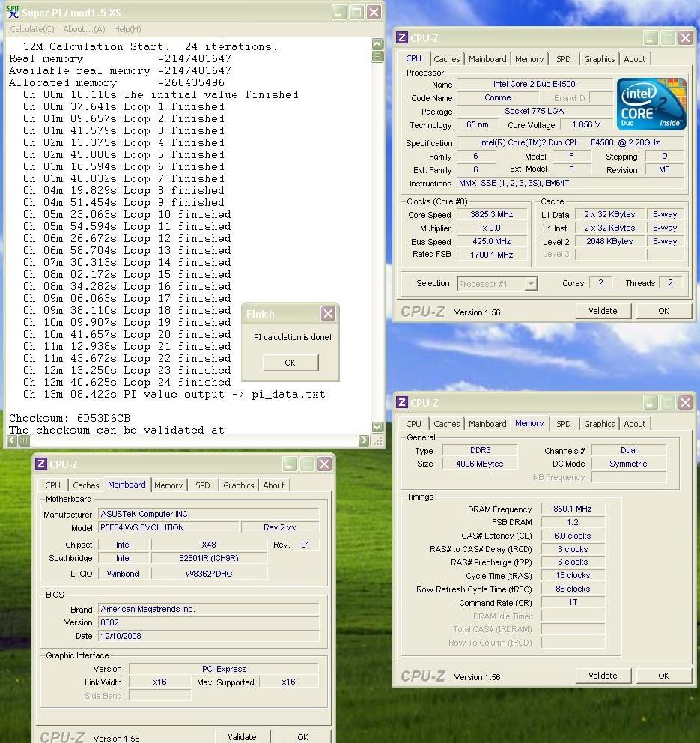Click the BIOS date 12/10/2008 field

click(x=208, y=636)
